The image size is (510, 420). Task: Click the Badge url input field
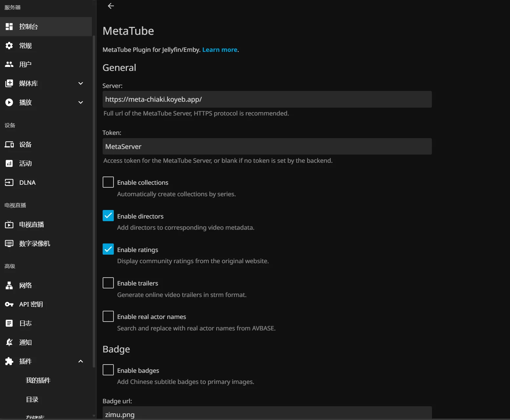point(267,413)
